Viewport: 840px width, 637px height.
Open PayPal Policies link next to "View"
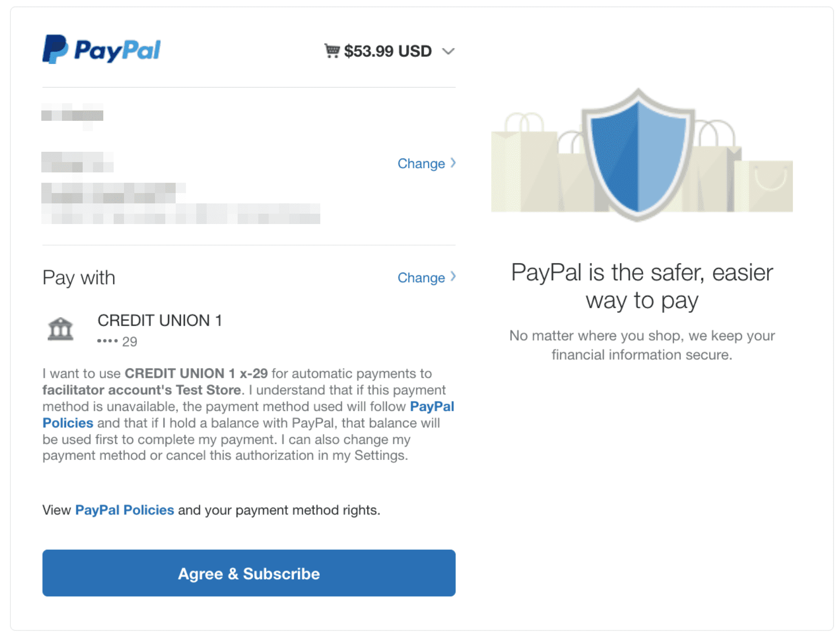pyautogui.click(x=125, y=510)
